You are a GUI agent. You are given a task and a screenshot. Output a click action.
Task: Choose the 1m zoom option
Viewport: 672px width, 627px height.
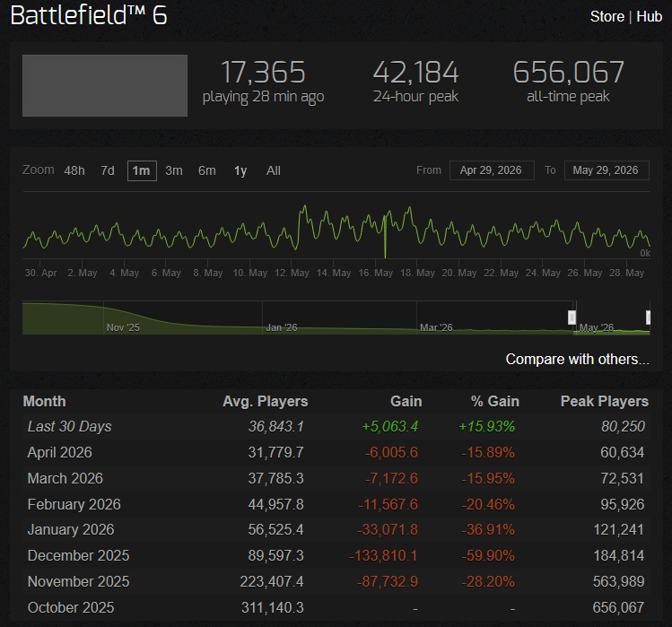[x=142, y=170]
